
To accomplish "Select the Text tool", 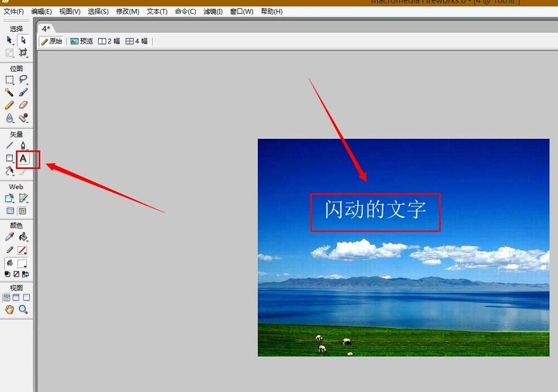I will tap(23, 158).
